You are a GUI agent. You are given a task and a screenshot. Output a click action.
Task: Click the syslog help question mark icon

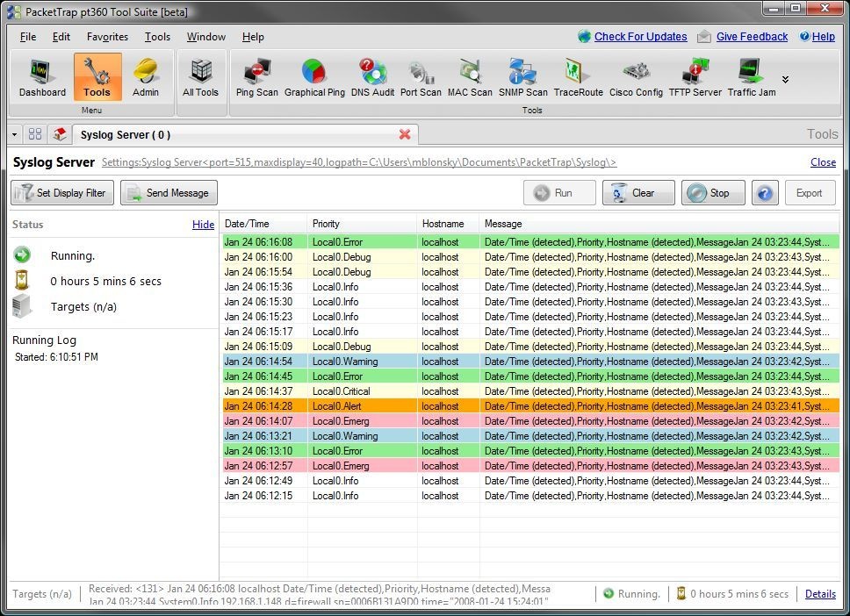pos(765,193)
